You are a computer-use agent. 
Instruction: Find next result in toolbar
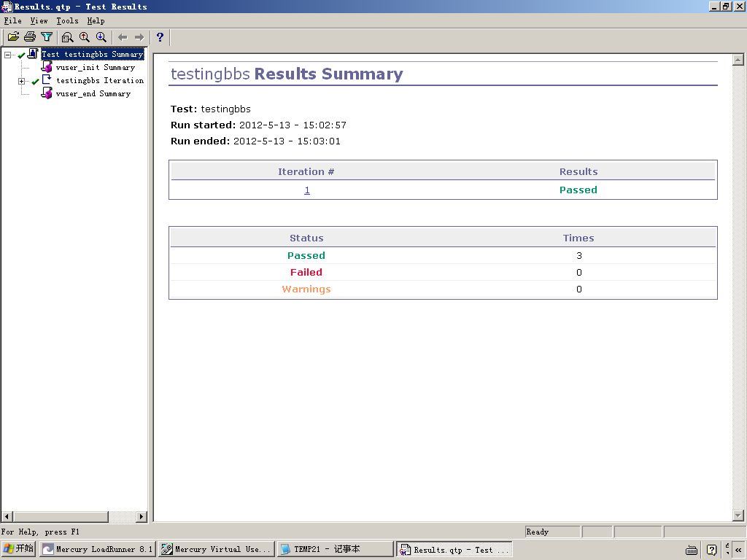pyautogui.click(x=101, y=36)
